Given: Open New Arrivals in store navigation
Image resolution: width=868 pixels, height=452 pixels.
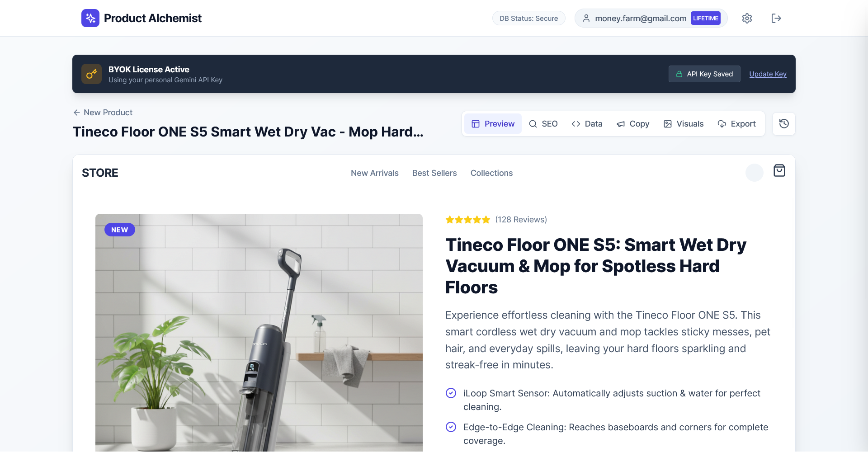Looking at the screenshot, I should [374, 173].
